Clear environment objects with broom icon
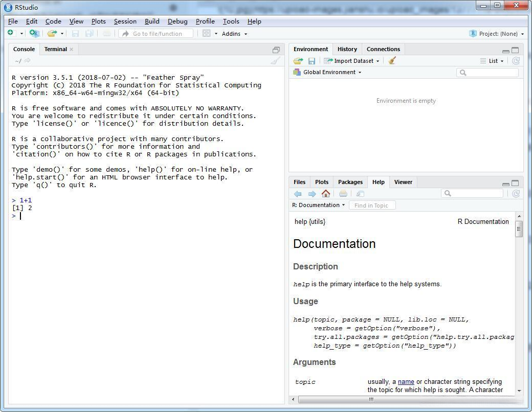The width and height of the screenshot is (532, 412). click(x=392, y=61)
